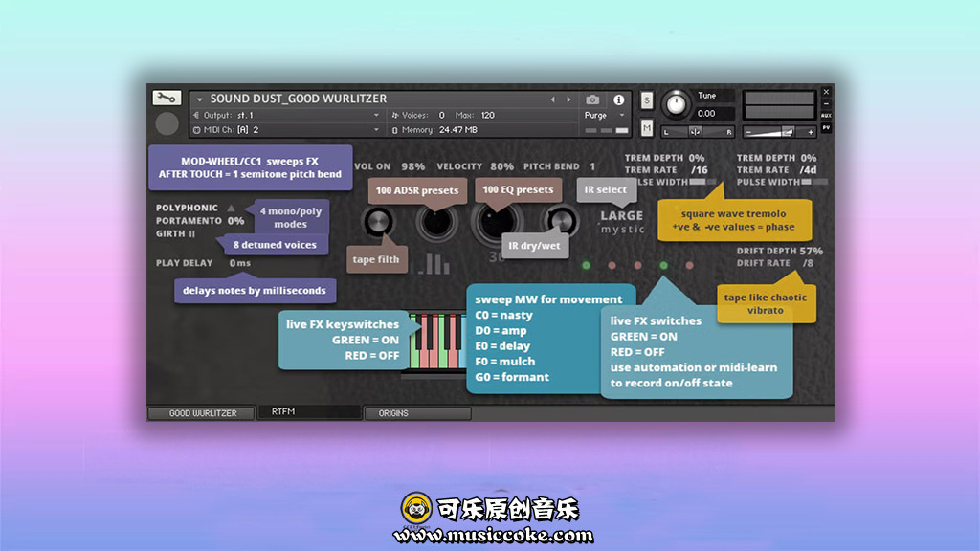
Task: Click the first TREM DEPTH 0% value
Action: click(x=697, y=158)
